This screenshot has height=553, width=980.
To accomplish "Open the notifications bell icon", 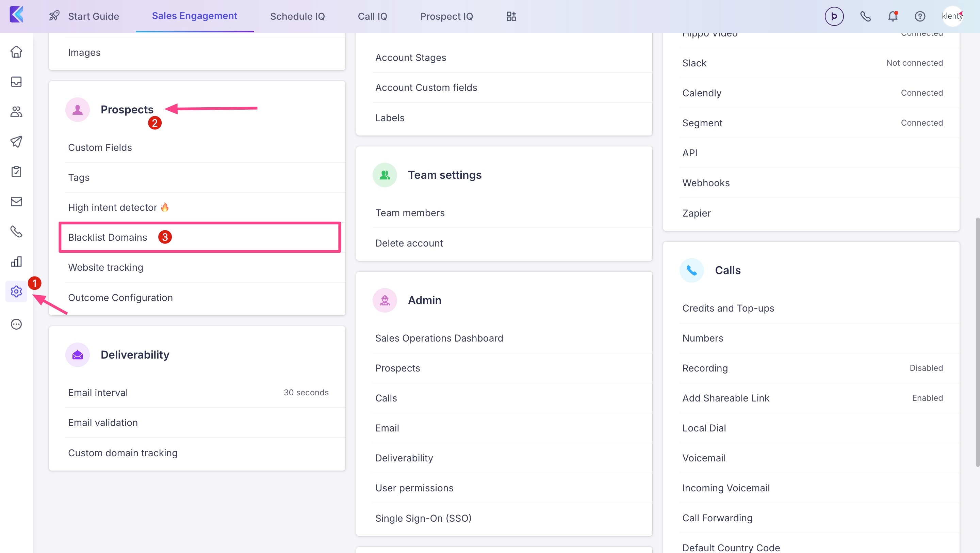I will [x=893, y=16].
